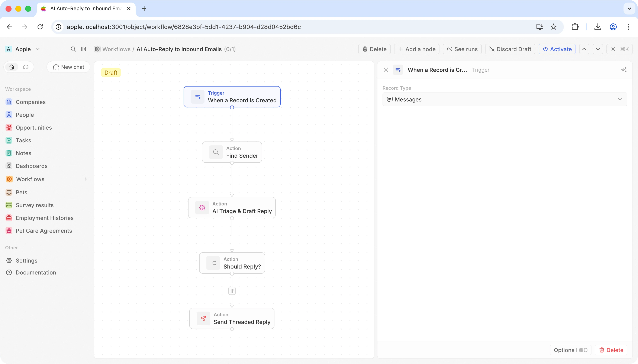Click the home icon tab
This screenshot has height=364, width=638.
(x=12, y=67)
